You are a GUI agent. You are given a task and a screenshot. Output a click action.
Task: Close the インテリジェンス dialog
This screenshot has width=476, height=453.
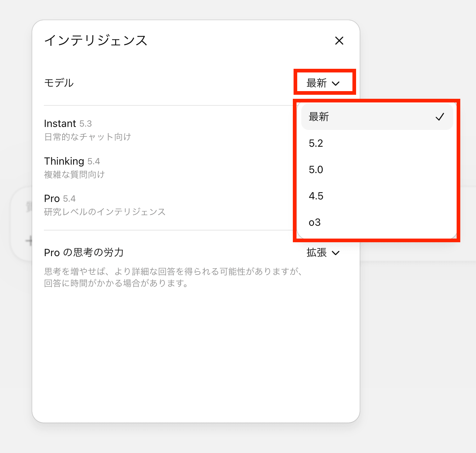pyautogui.click(x=339, y=41)
